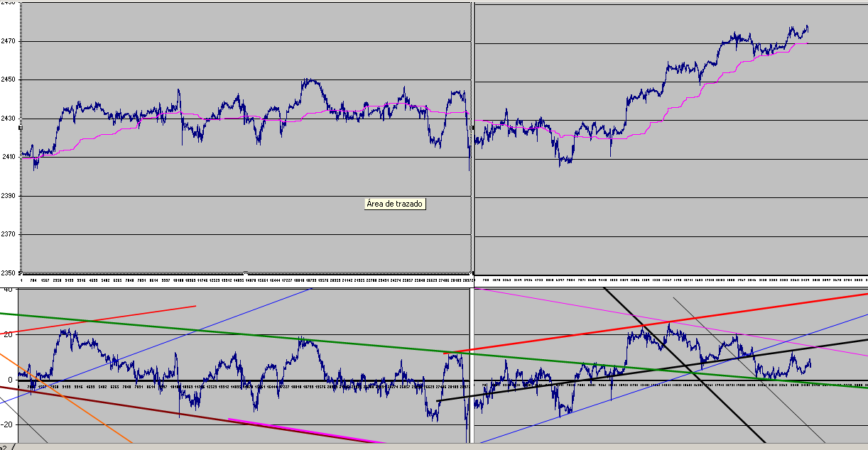Select the 2450 value-axis label
This screenshot has width=868, height=450.
8,79
